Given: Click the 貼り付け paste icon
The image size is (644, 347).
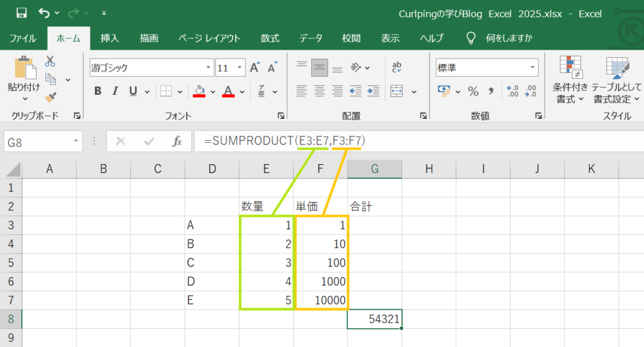Looking at the screenshot, I should (24, 68).
